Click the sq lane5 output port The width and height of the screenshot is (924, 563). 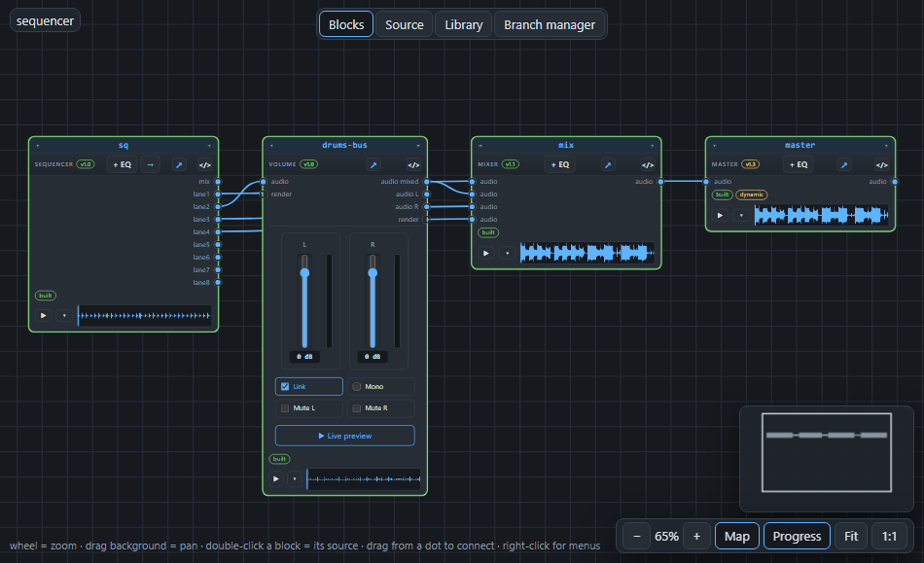(218, 244)
